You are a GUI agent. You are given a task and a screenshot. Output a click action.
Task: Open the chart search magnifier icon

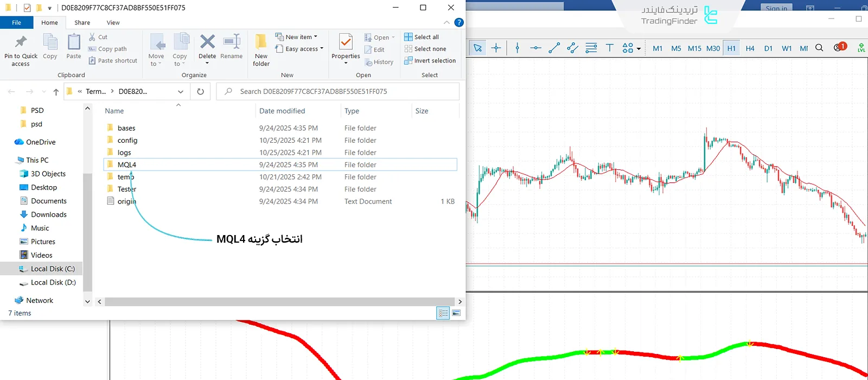(819, 48)
